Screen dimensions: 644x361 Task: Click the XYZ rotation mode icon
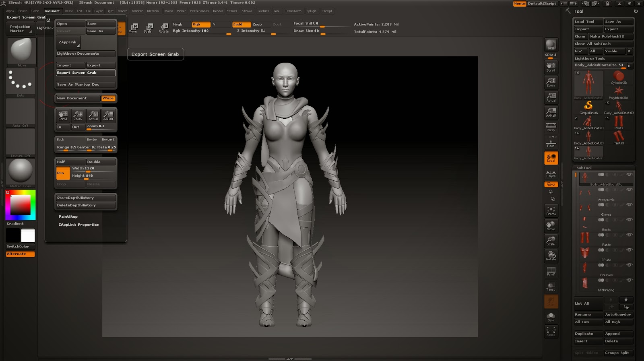(551, 184)
